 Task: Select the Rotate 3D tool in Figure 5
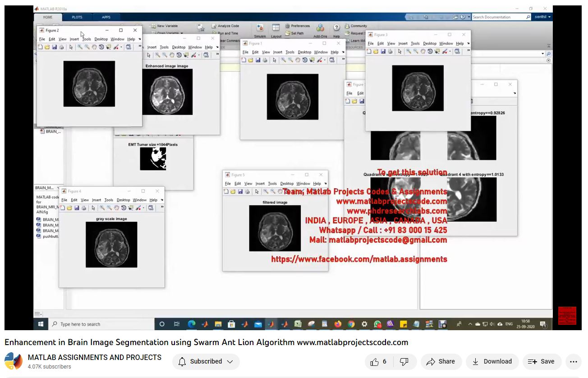(287, 192)
